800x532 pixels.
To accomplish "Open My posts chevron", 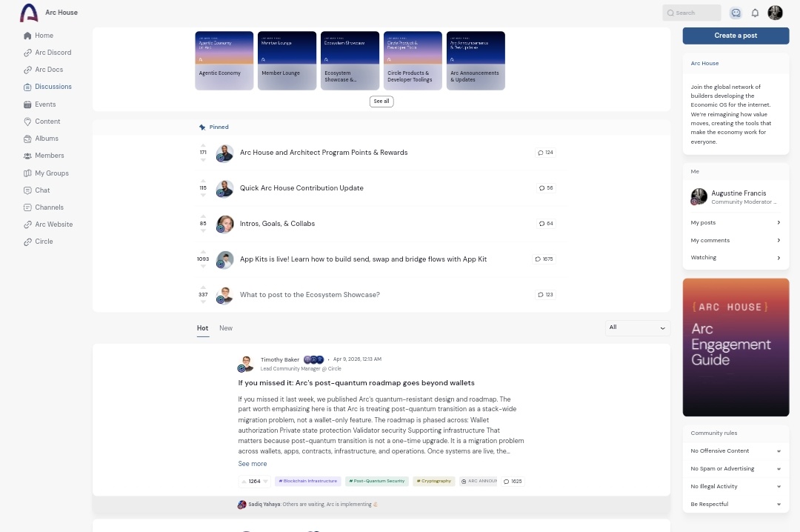I will (779, 222).
